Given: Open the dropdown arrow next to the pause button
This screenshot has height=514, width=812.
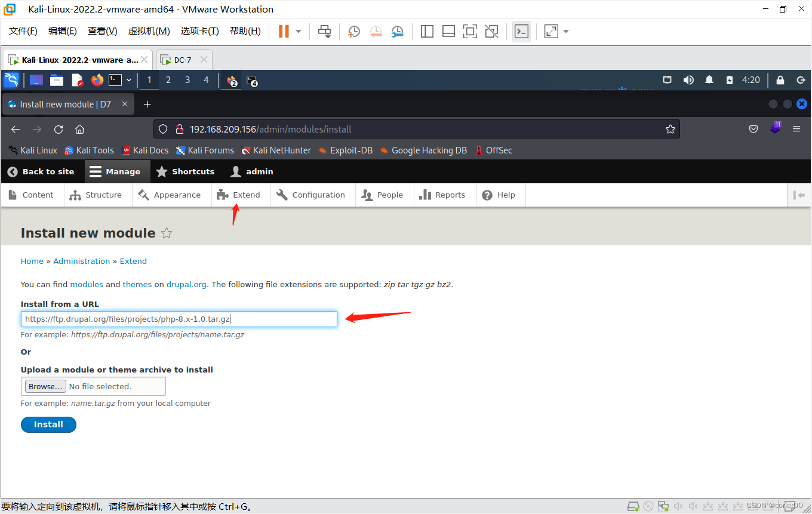Looking at the screenshot, I should (x=299, y=31).
